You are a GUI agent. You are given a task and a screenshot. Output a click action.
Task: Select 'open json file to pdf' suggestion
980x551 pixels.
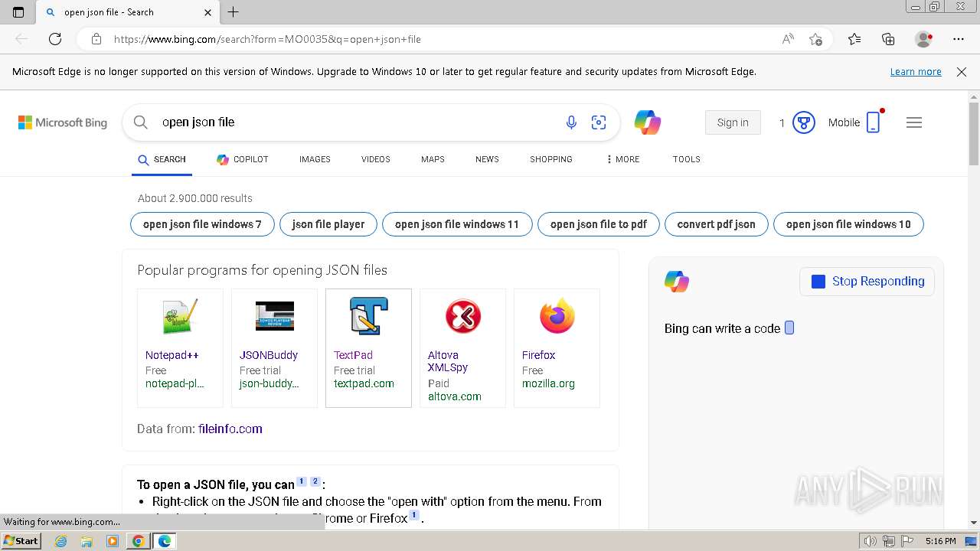[x=599, y=224]
